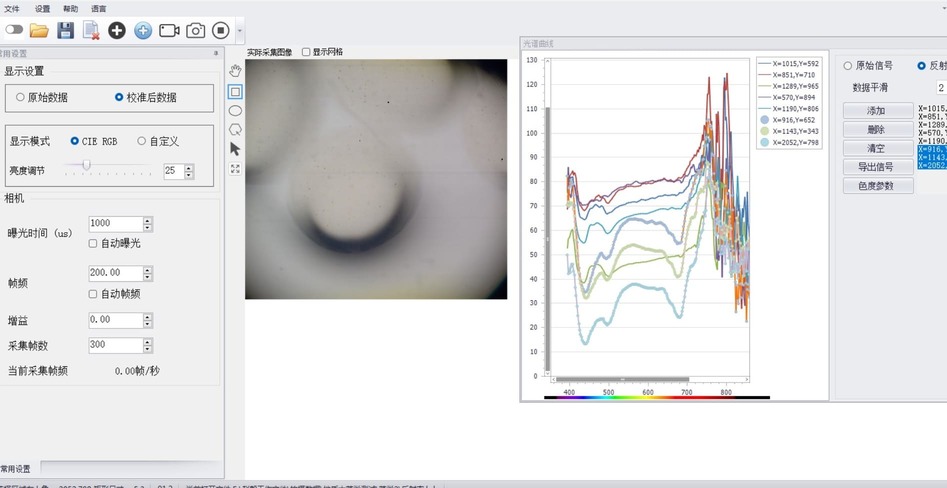Check the 自动曝光 checkbox
The width and height of the screenshot is (947, 488).
[x=93, y=243]
